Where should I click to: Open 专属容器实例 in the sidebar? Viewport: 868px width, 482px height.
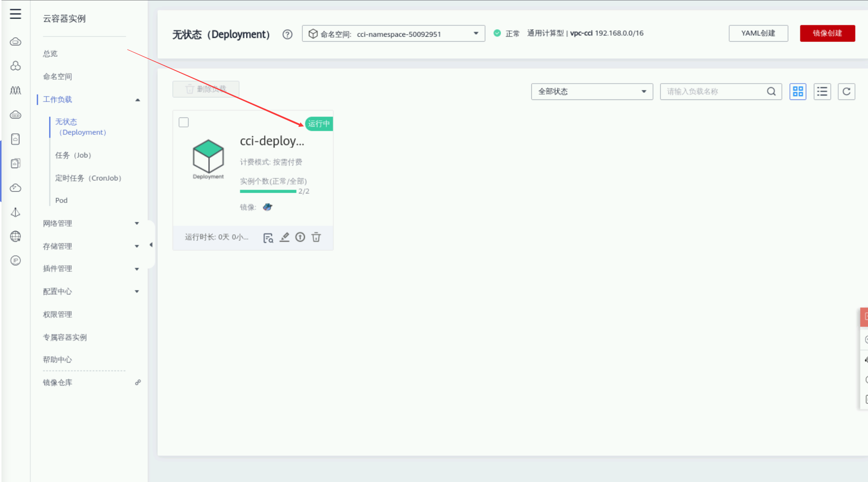[65, 337]
